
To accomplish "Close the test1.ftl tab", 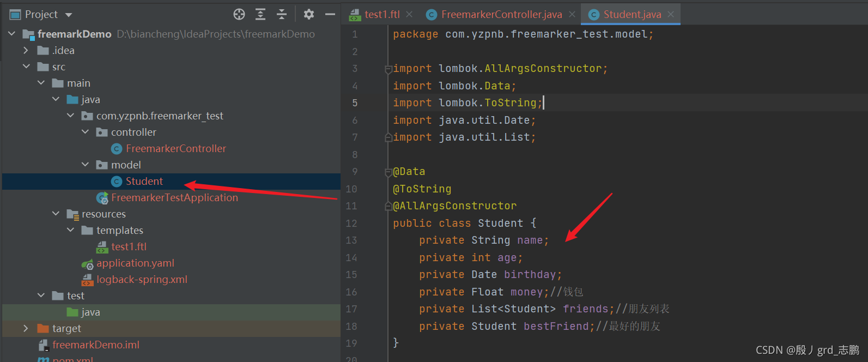I will point(409,14).
